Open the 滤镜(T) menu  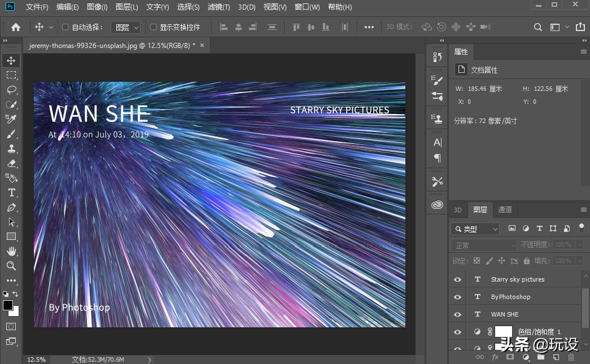[x=218, y=7]
